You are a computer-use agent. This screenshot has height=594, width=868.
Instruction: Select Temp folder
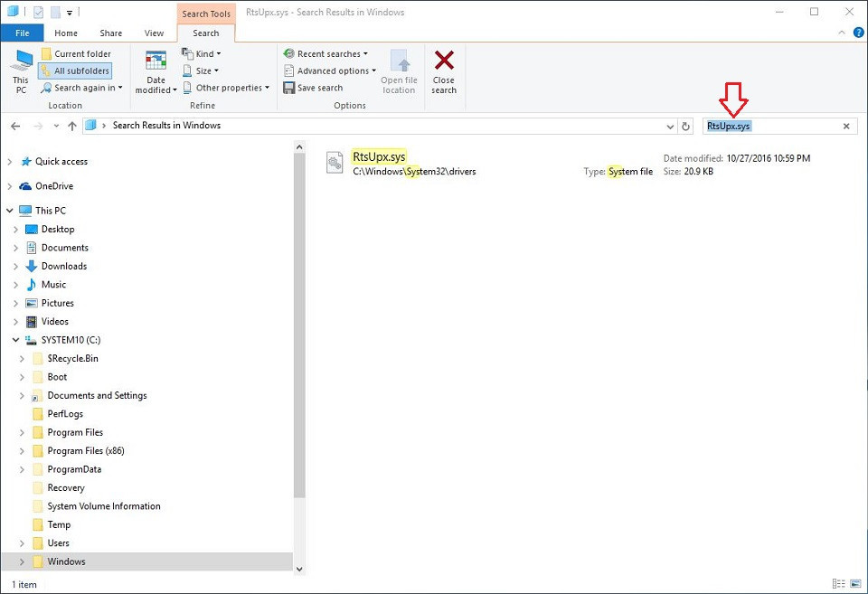pos(59,524)
